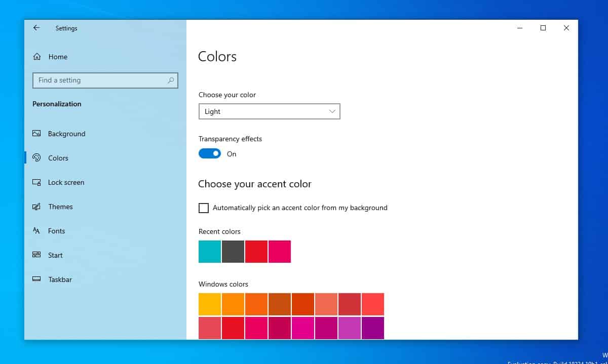Click the Find a setting search field
The width and height of the screenshot is (608, 364).
(105, 80)
